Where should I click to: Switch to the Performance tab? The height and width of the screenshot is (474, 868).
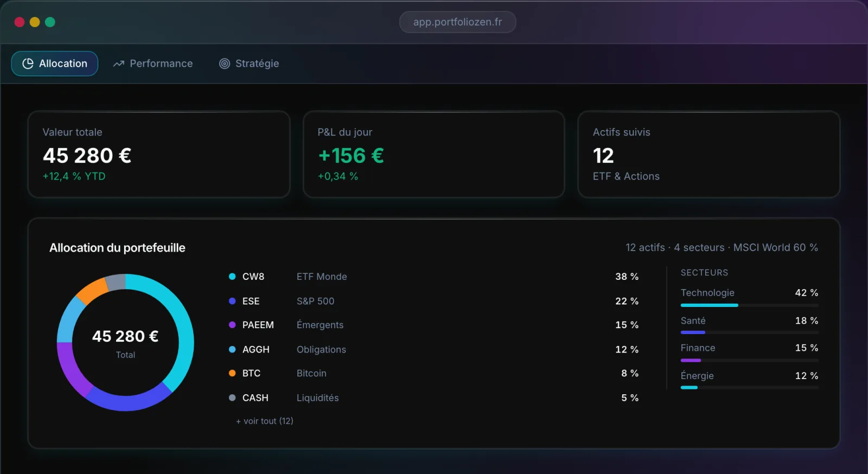click(x=153, y=63)
